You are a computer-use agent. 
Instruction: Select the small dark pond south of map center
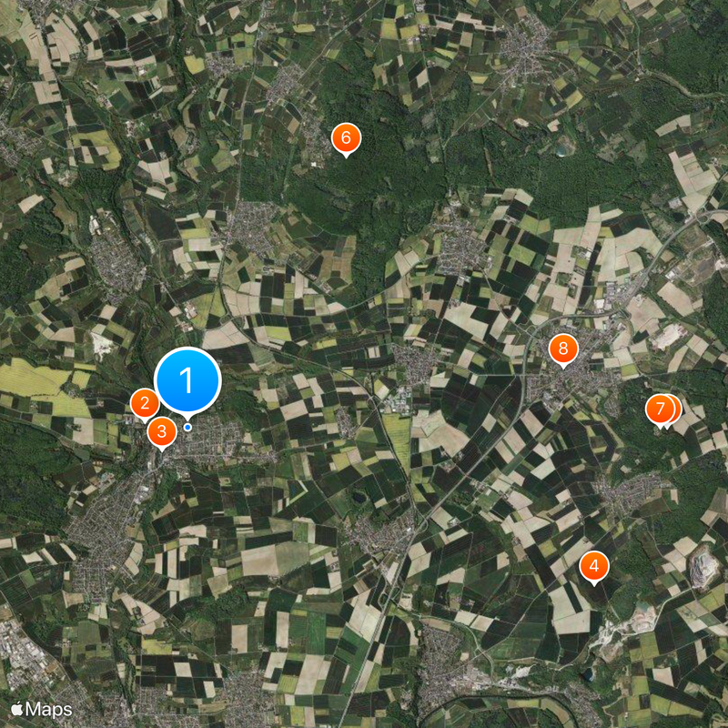(x=358, y=498)
